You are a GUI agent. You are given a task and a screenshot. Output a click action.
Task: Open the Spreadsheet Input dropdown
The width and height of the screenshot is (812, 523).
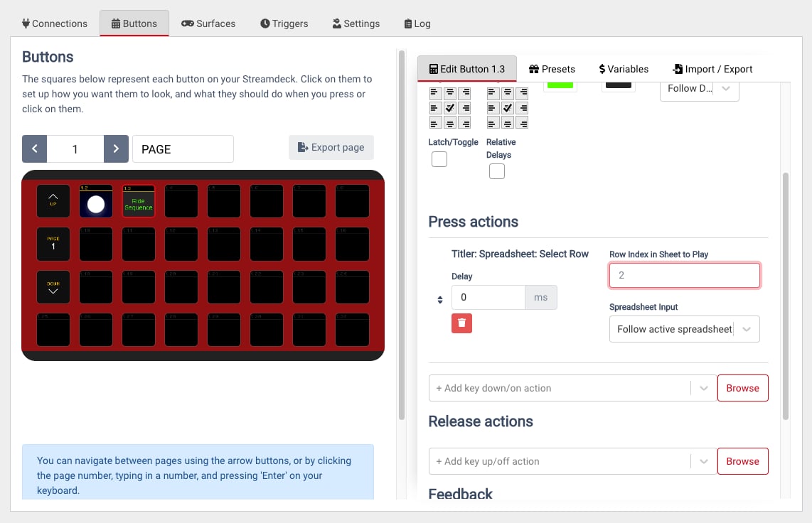684,329
